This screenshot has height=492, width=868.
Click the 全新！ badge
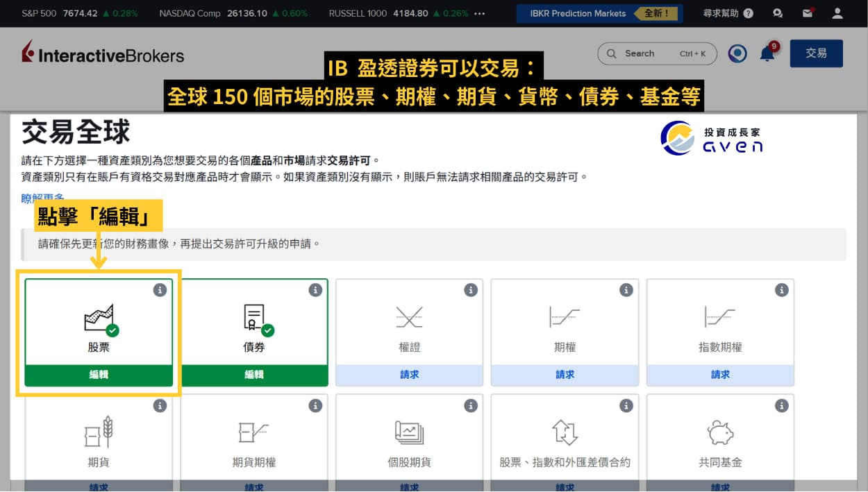[656, 13]
